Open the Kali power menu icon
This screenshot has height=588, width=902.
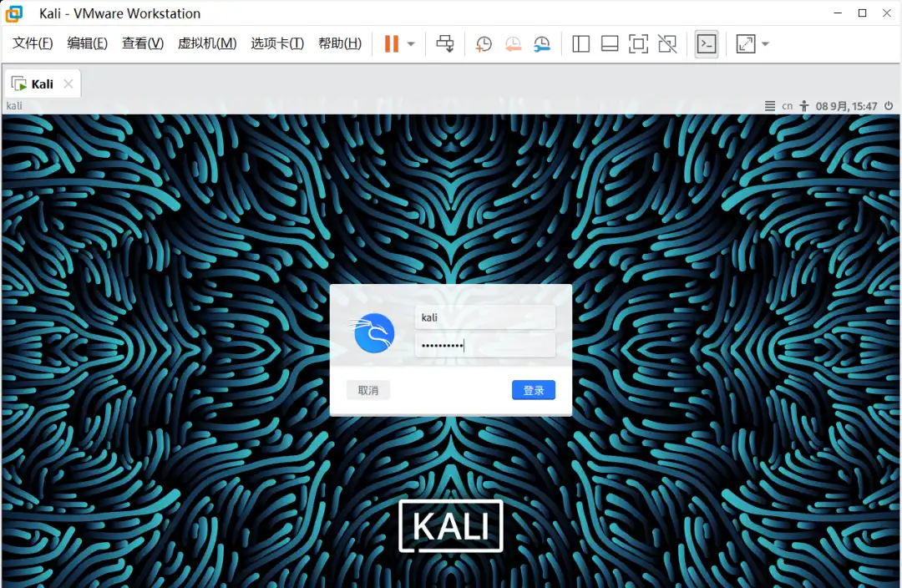coord(890,106)
